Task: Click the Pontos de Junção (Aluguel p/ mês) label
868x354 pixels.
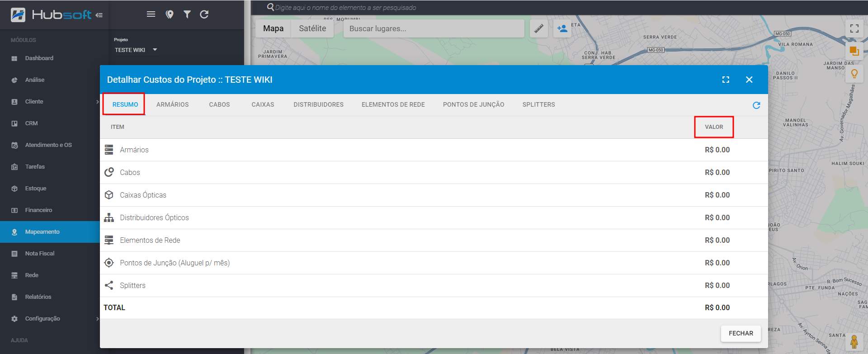Action: [175, 263]
